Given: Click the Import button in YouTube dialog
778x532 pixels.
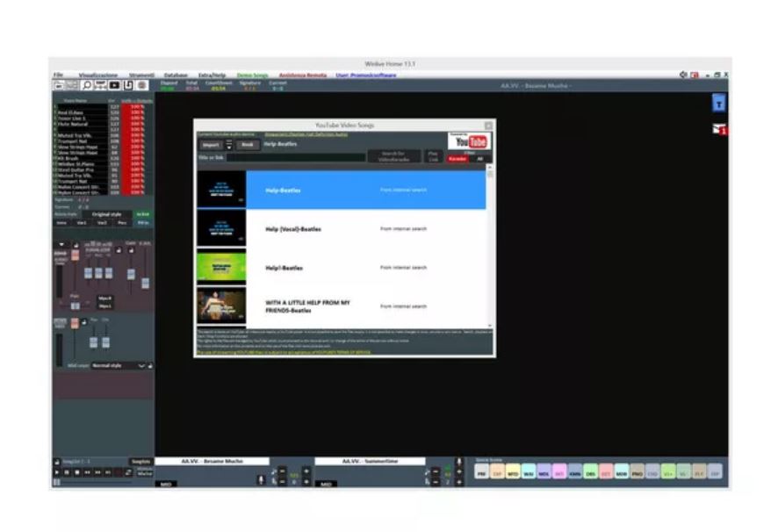Looking at the screenshot, I should pos(211,145).
